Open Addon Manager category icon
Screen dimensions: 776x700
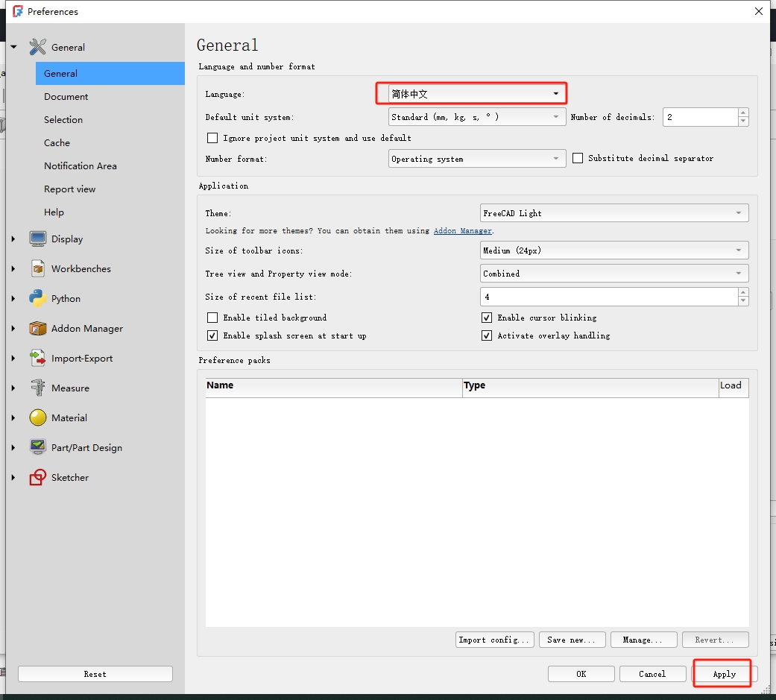point(38,328)
